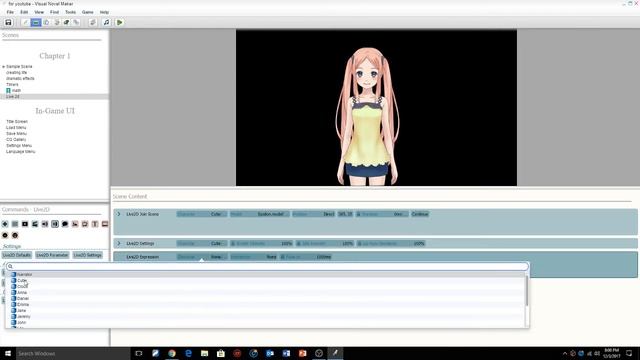Click the music note toolbar icon
The image size is (640, 360).
(x=107, y=22)
